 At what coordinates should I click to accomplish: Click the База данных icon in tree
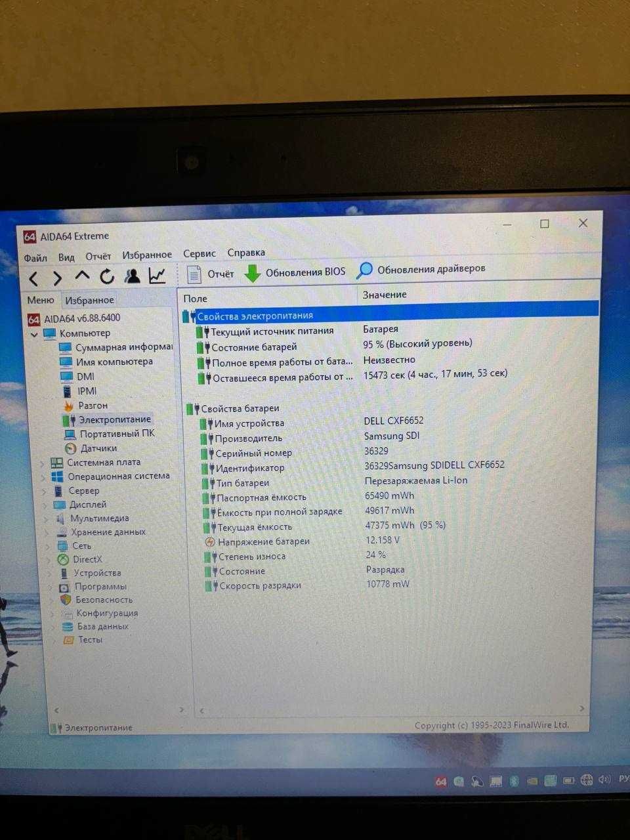67,626
